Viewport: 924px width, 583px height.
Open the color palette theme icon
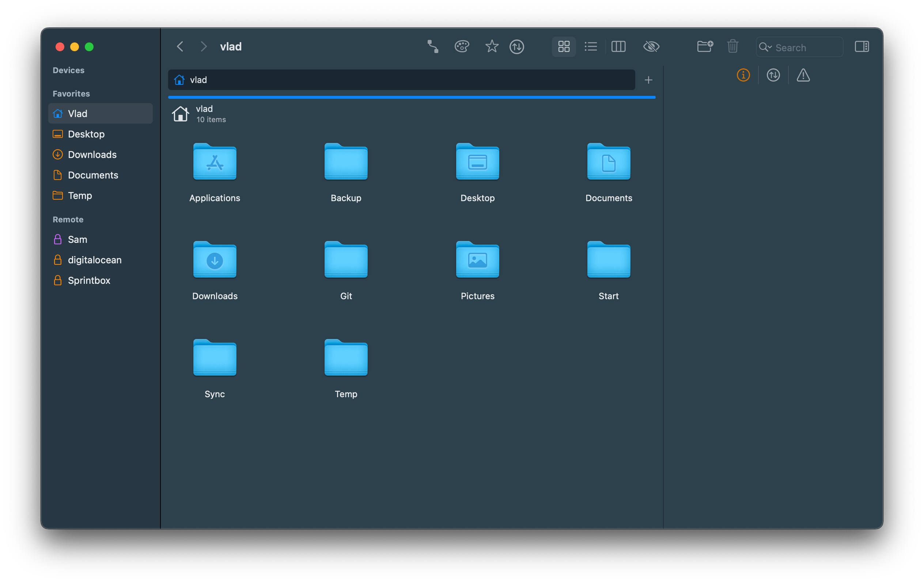pyautogui.click(x=462, y=47)
